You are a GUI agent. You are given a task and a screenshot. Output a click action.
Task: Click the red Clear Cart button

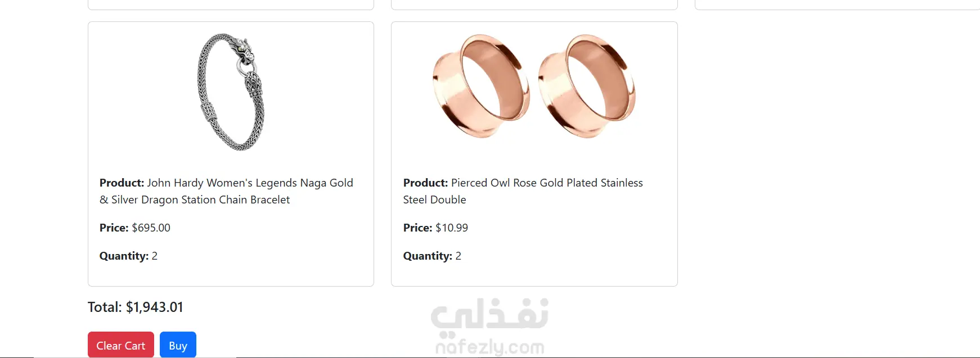120,345
